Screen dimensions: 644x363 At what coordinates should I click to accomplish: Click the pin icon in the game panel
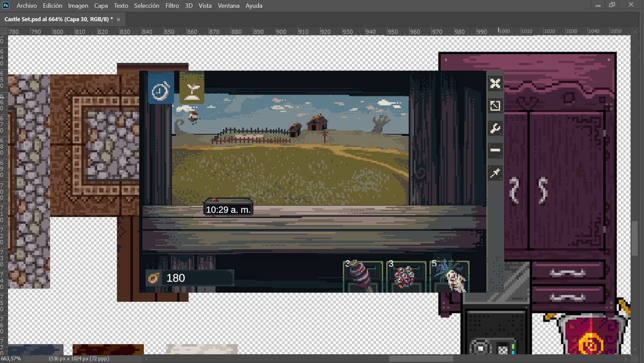tap(495, 173)
